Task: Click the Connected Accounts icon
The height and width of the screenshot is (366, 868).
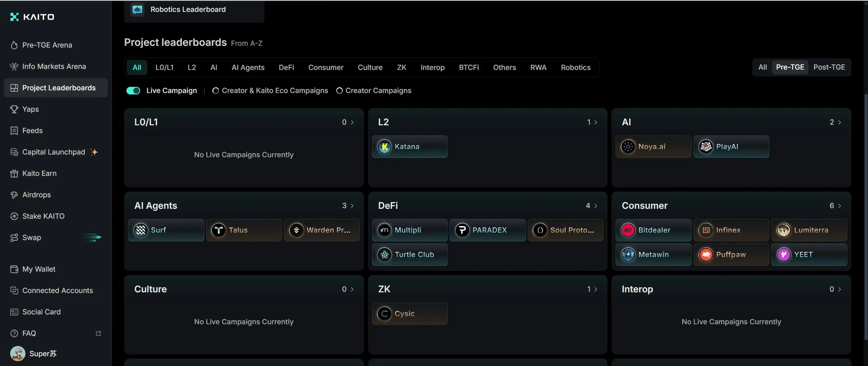Action: coord(14,291)
